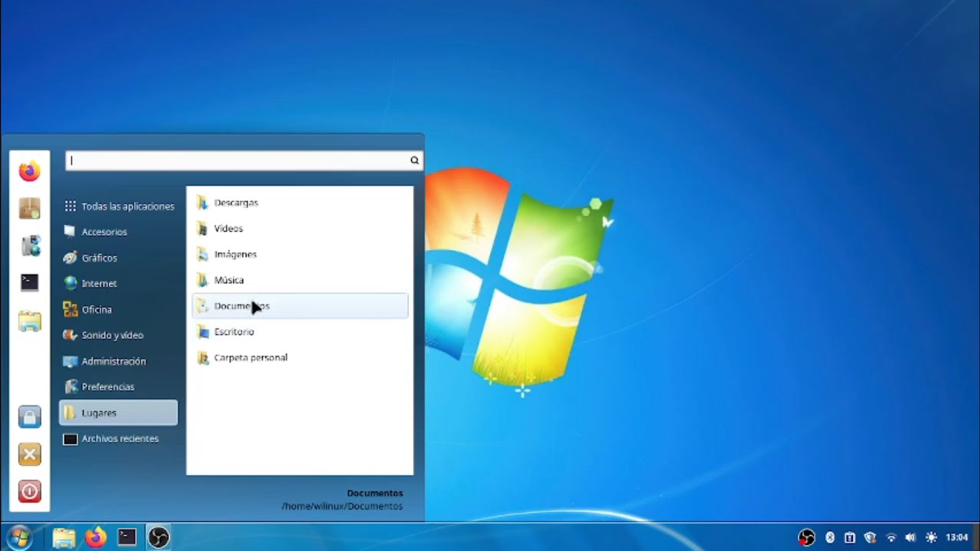
Task: Open the system settings icon in favorites
Action: (29, 246)
